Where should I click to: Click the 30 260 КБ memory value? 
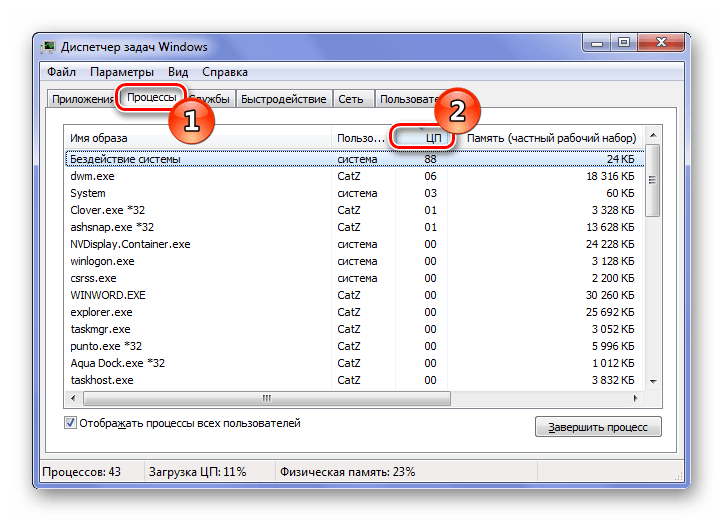point(610,295)
